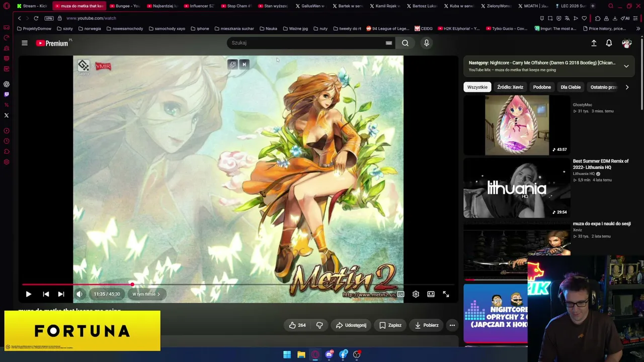Go to YouTube Premium home logo
This screenshot has width=644, height=362.
52,43
